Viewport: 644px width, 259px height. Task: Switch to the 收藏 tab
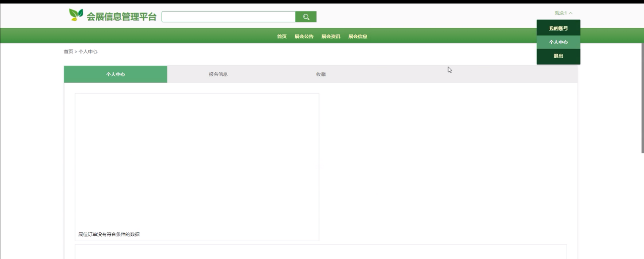(321, 74)
